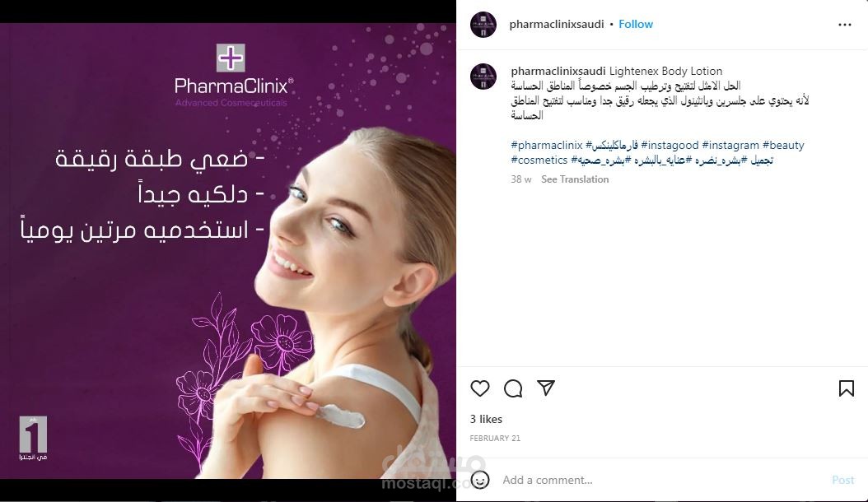The image size is (868, 502).
Task: Click the Post comment button
Action: [x=843, y=480]
